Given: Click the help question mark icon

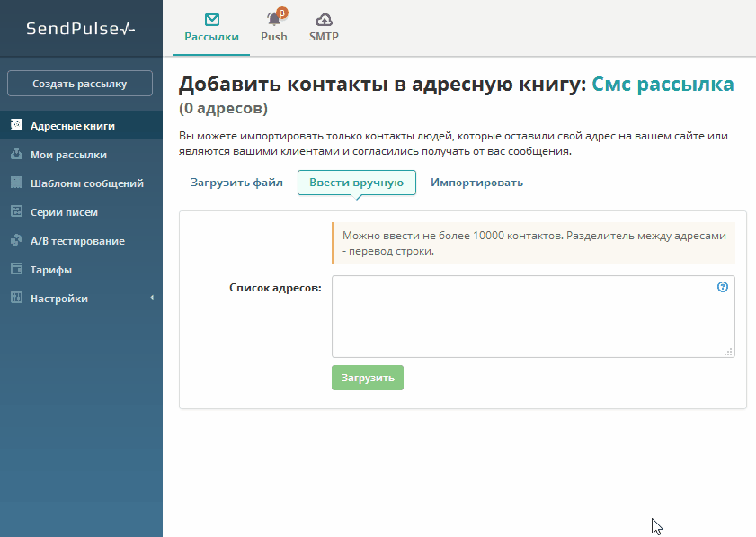Looking at the screenshot, I should tap(723, 287).
